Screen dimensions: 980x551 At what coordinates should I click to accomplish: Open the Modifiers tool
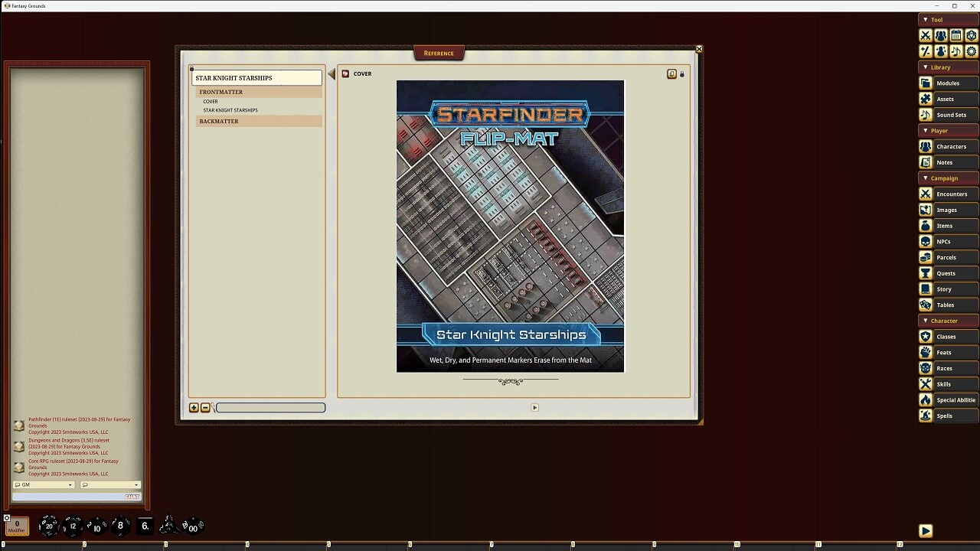tap(925, 51)
